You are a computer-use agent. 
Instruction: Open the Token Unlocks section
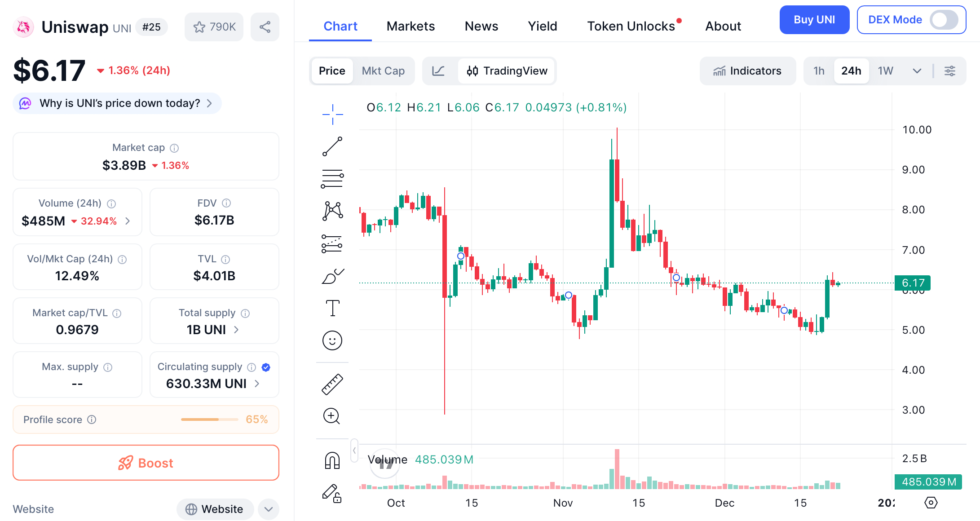click(x=631, y=26)
